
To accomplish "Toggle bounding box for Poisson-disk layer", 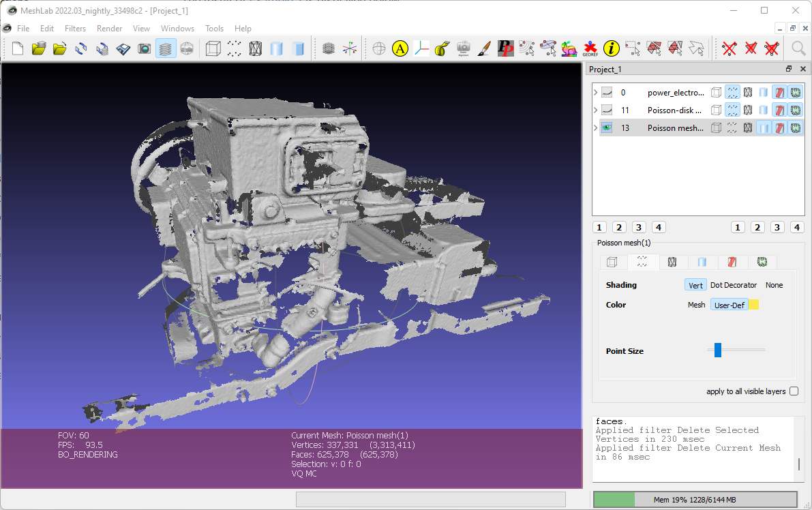I will click(716, 110).
